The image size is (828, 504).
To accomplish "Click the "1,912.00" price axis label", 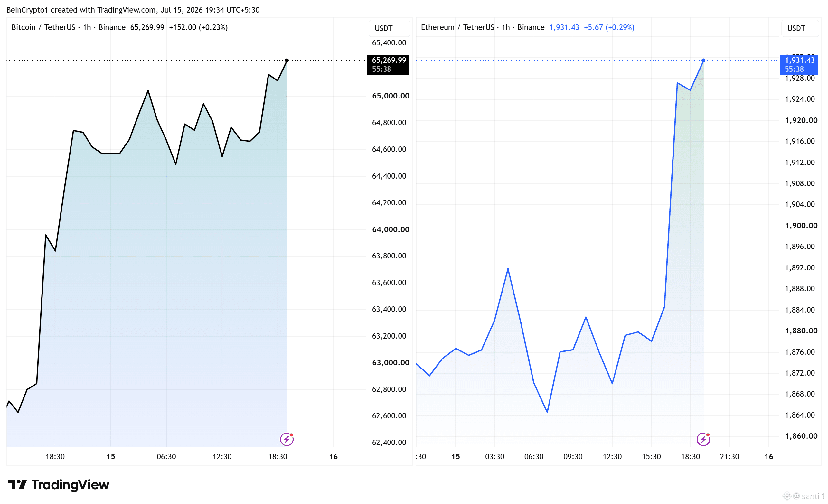I will 800,163.
